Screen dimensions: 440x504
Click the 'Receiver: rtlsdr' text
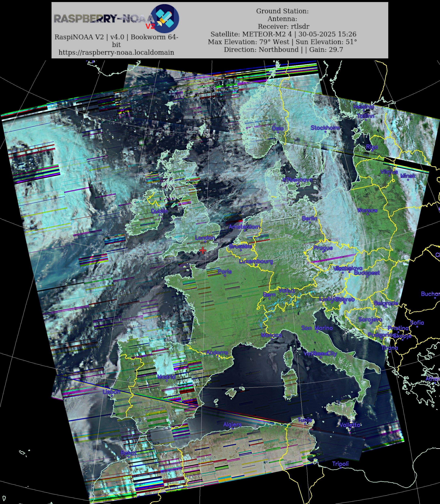click(x=283, y=26)
